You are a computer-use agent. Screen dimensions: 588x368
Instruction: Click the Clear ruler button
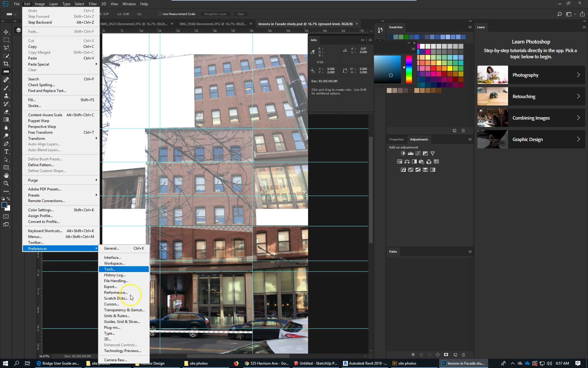(240, 14)
